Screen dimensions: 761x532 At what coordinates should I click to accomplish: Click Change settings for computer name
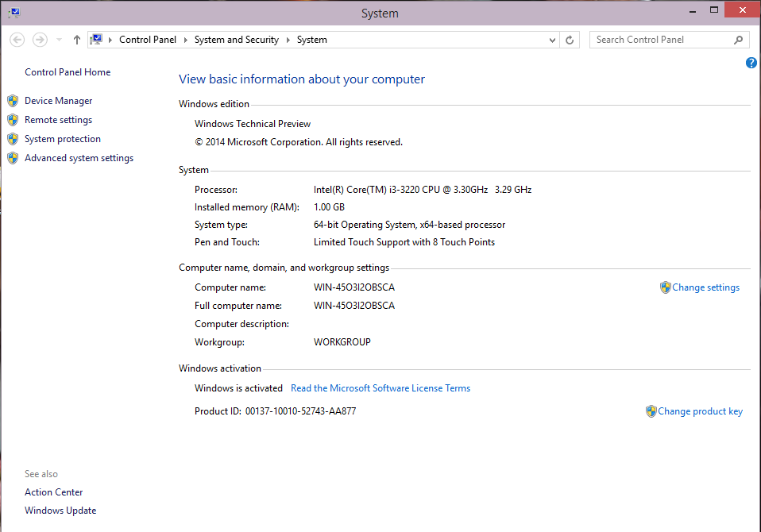click(x=705, y=287)
